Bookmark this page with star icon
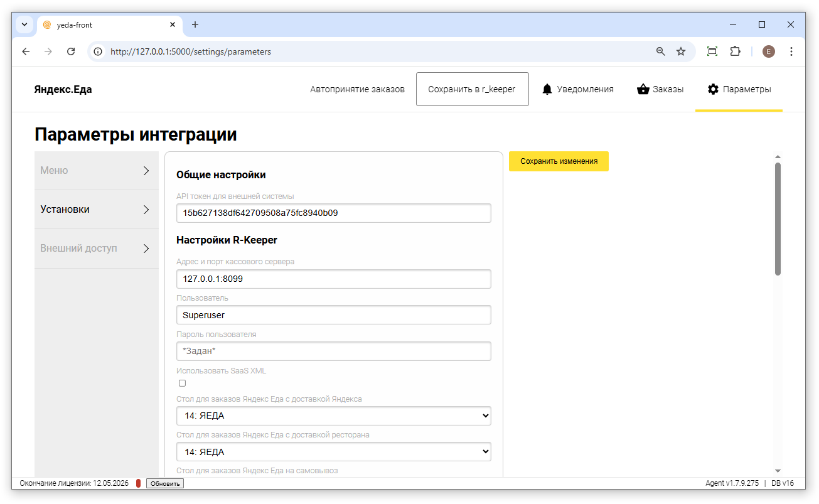Screen dimensions: 819x504 [x=681, y=51]
